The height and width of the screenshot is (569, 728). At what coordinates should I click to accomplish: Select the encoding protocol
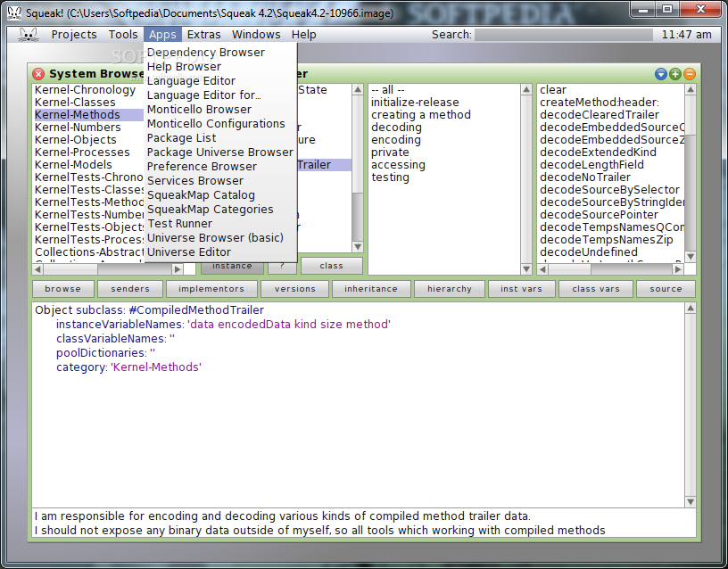tap(396, 140)
